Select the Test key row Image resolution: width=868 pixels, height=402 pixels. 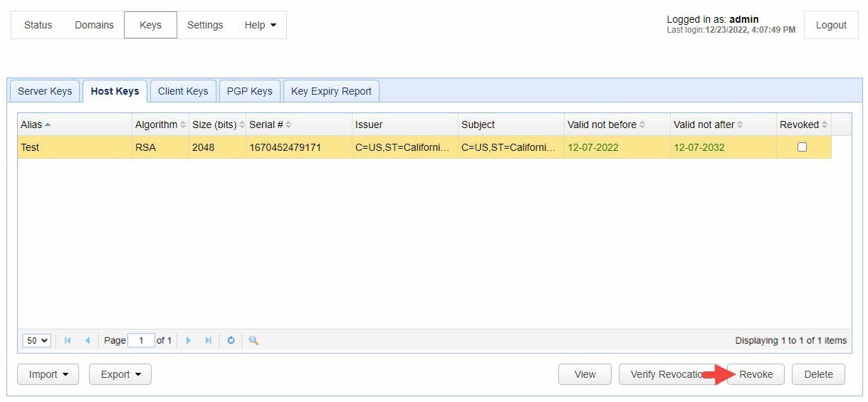click(285, 147)
